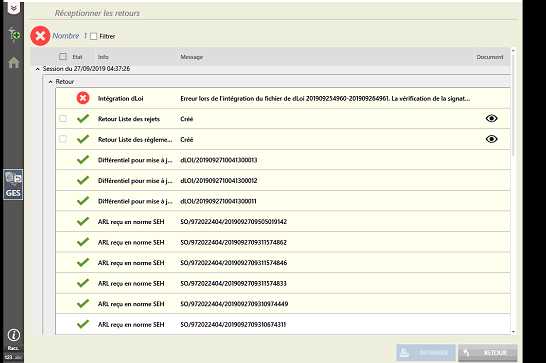The height and width of the screenshot is (363, 546).
Task: Expand the sidebar with the double chevron icon
Action: tap(14, 8)
